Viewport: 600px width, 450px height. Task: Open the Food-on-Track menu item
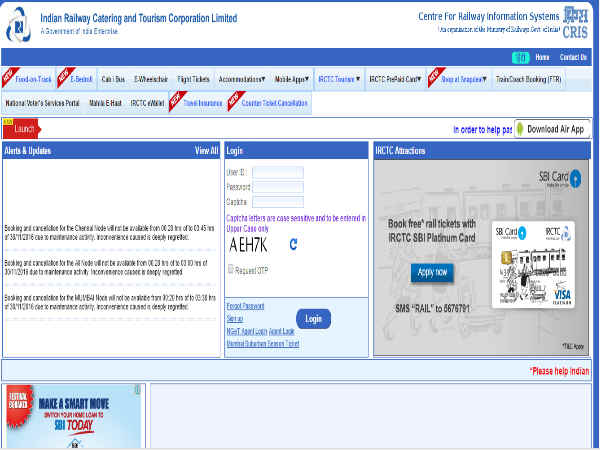coord(33,79)
